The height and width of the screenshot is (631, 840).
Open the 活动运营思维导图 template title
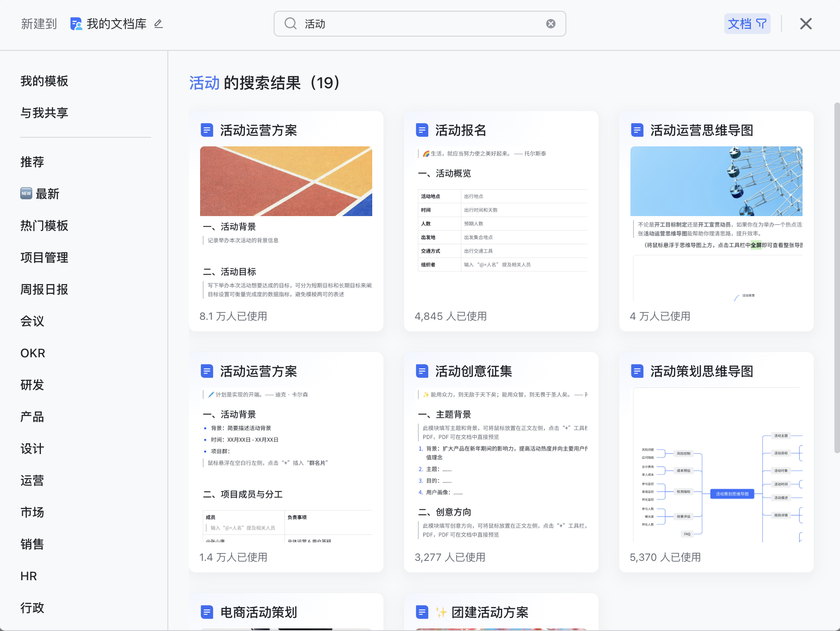701,130
